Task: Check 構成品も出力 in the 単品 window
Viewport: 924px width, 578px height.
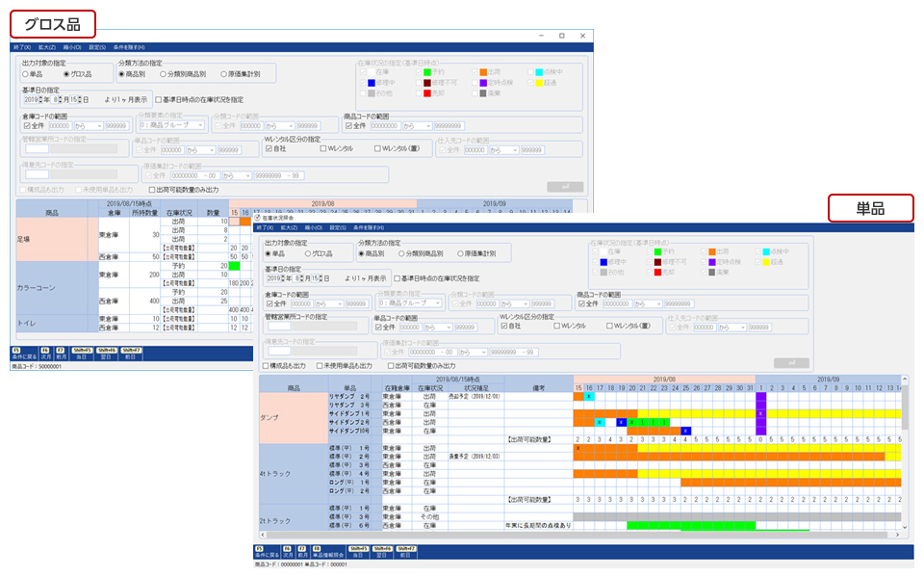Action: point(267,366)
